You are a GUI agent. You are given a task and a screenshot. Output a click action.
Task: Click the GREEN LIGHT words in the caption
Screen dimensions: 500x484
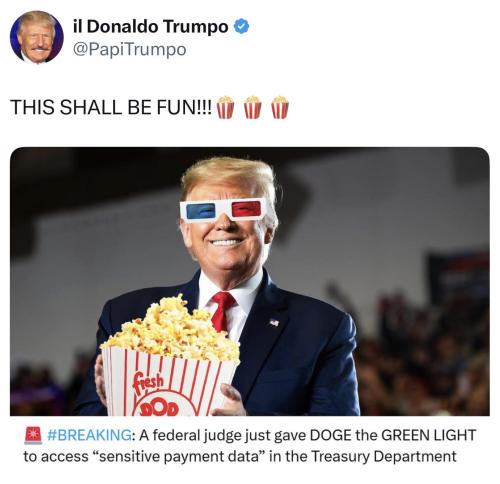(x=428, y=435)
